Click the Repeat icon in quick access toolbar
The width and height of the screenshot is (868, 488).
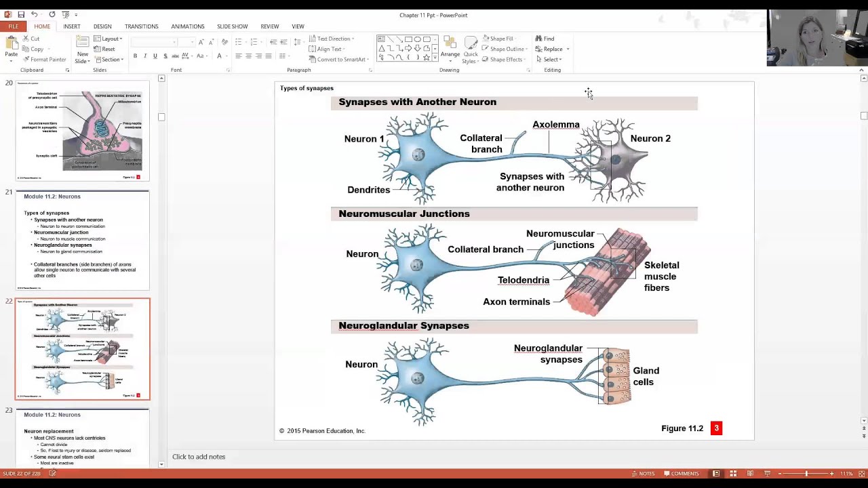52,14
